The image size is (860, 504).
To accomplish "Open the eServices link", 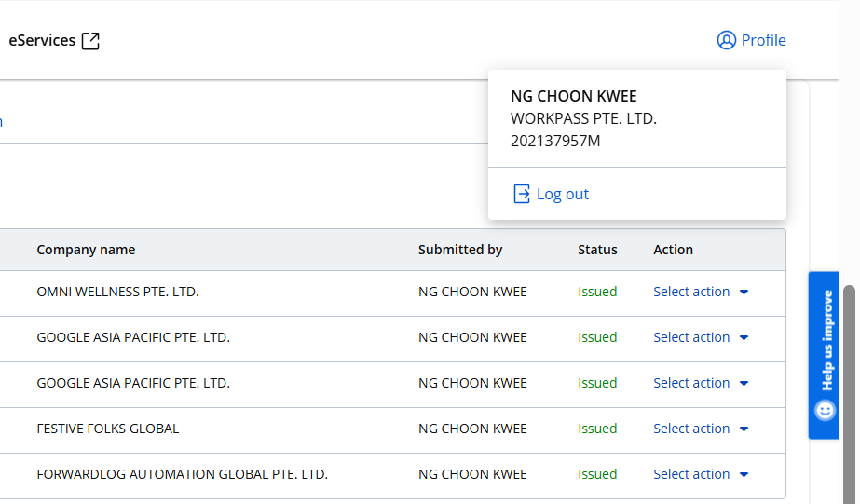I will point(42,40).
